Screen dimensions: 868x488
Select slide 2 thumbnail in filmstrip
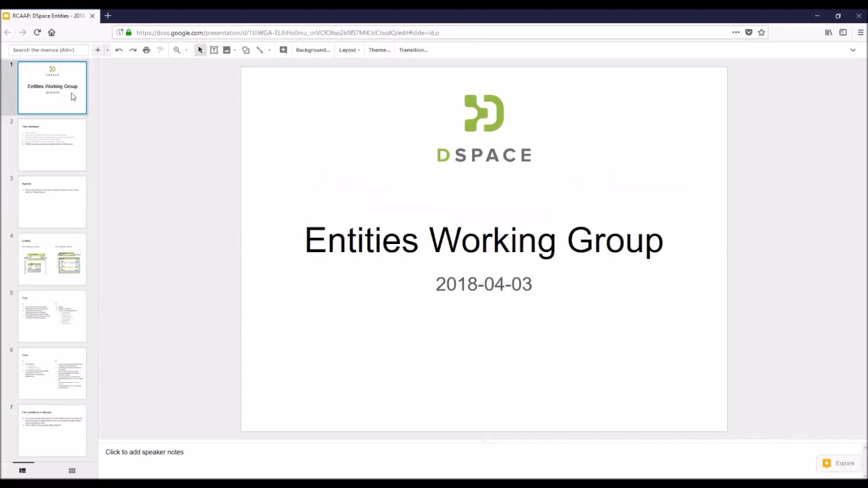click(52, 144)
